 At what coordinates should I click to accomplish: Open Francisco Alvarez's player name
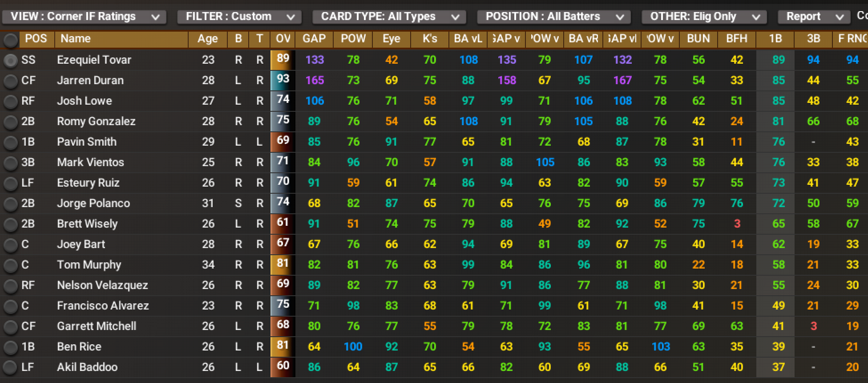pos(103,306)
